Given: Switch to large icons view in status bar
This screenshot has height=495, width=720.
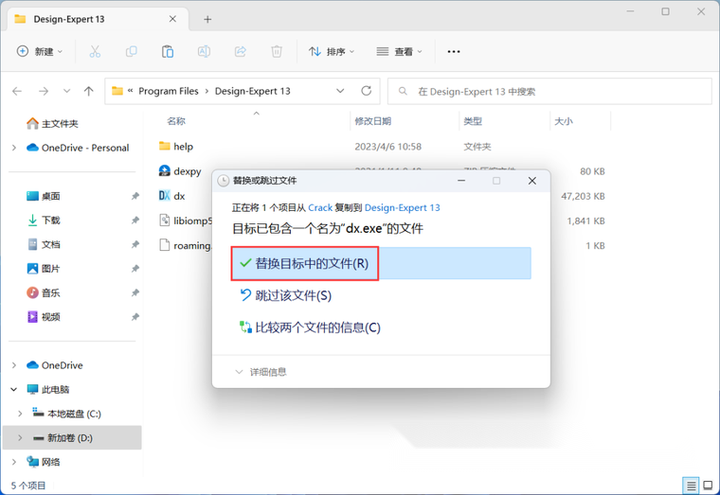Looking at the screenshot, I should click(708, 485).
